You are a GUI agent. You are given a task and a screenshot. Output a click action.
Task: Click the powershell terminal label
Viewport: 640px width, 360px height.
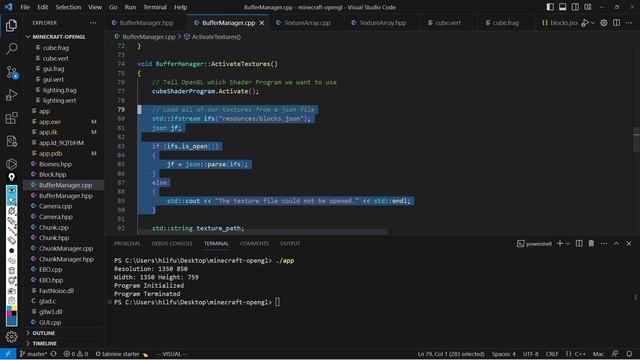pos(534,244)
